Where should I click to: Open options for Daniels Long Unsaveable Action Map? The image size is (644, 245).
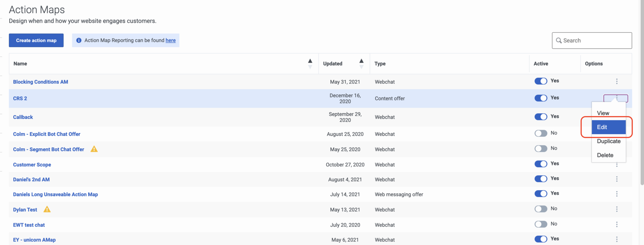click(x=617, y=194)
